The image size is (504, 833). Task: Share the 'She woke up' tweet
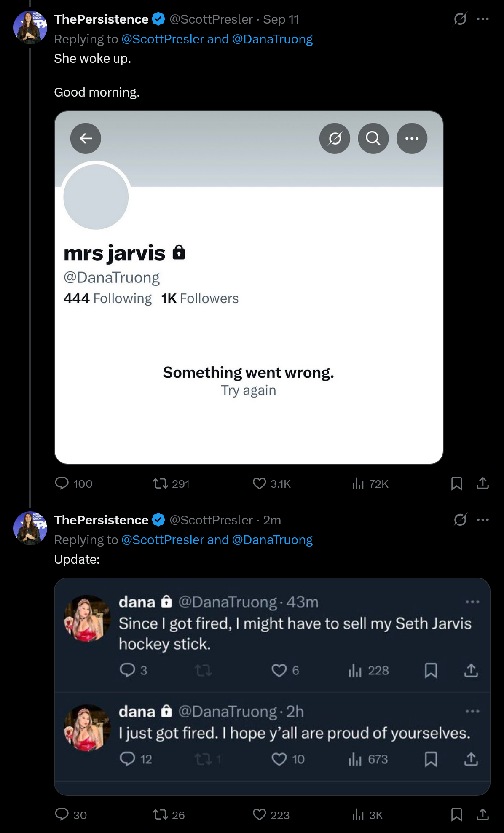point(483,483)
